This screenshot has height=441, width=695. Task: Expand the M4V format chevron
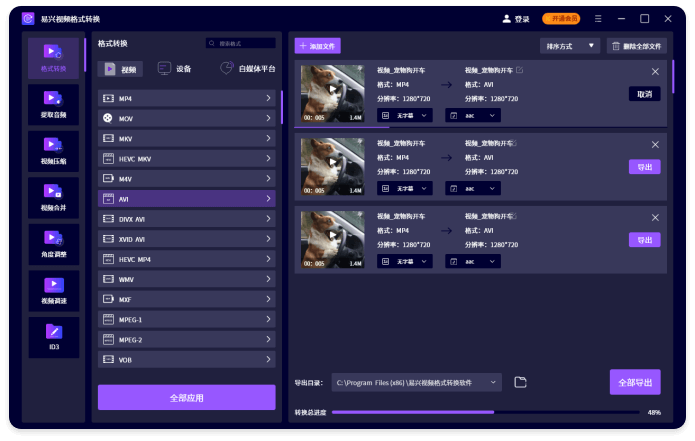268,179
